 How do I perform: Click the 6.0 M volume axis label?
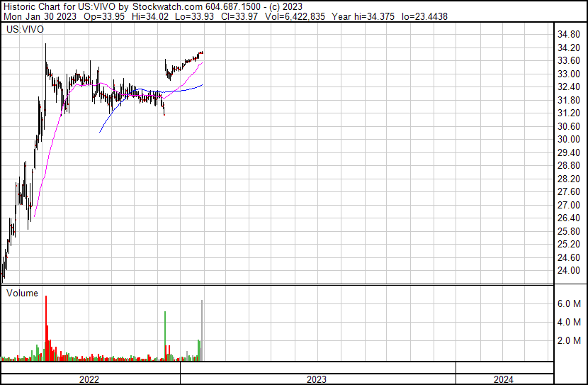(x=569, y=303)
